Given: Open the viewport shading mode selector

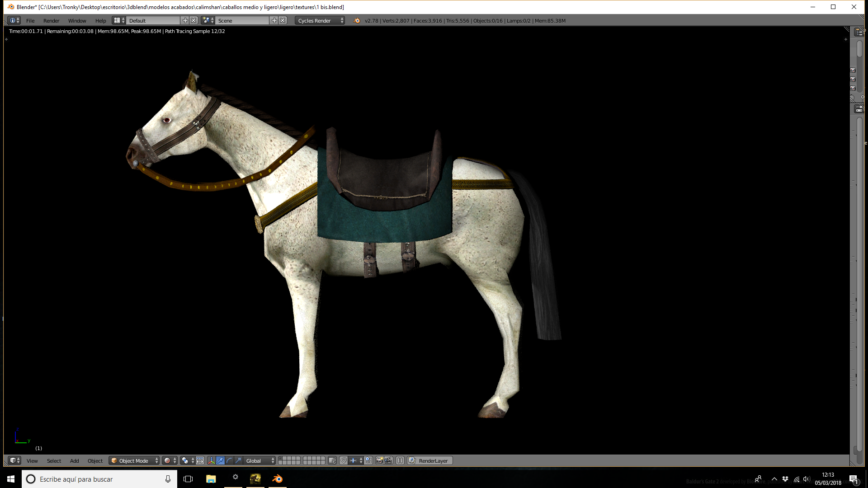Looking at the screenshot, I should (x=170, y=460).
